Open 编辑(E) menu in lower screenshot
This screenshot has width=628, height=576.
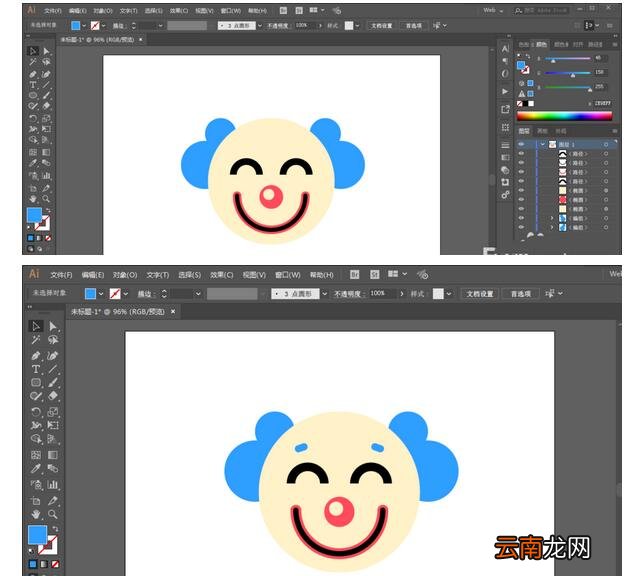(x=93, y=275)
